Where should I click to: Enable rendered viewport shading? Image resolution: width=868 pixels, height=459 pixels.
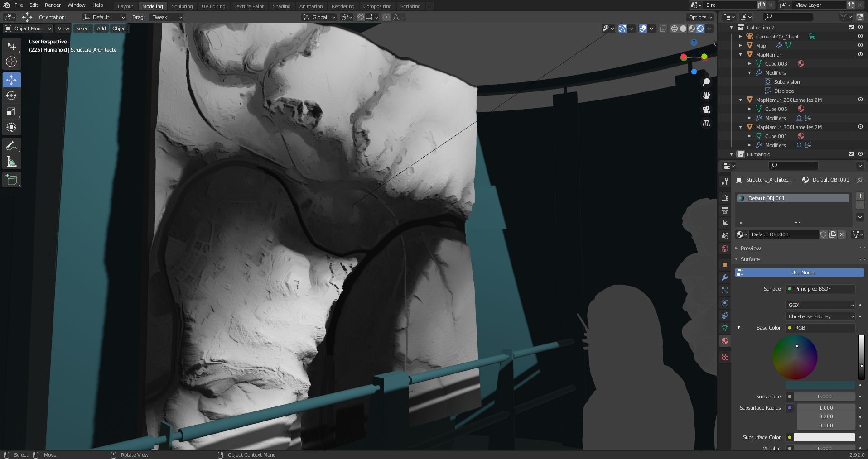point(700,29)
